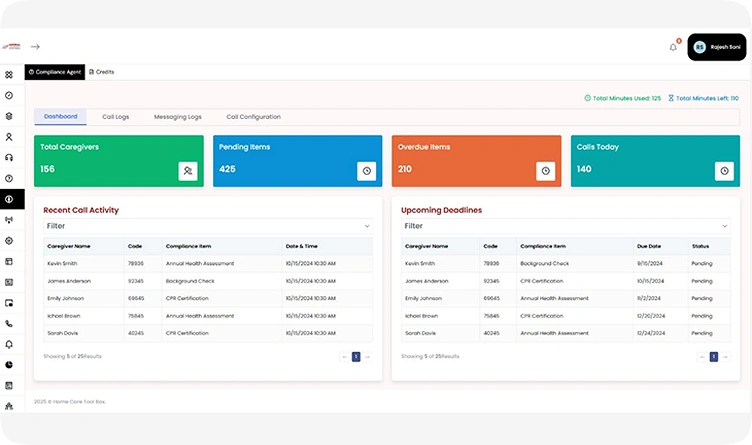Click Pending status for Kevin Smith
The image size is (752, 445).
(702, 264)
